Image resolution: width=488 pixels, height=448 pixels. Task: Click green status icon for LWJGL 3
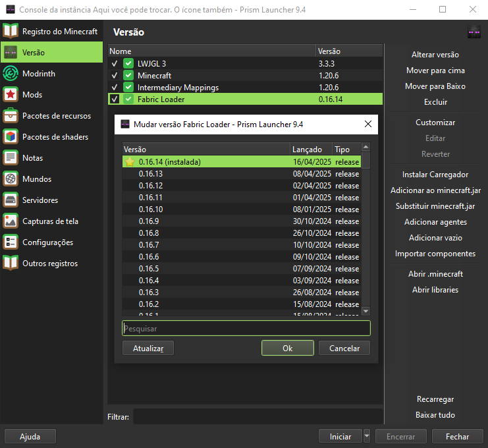coord(128,63)
